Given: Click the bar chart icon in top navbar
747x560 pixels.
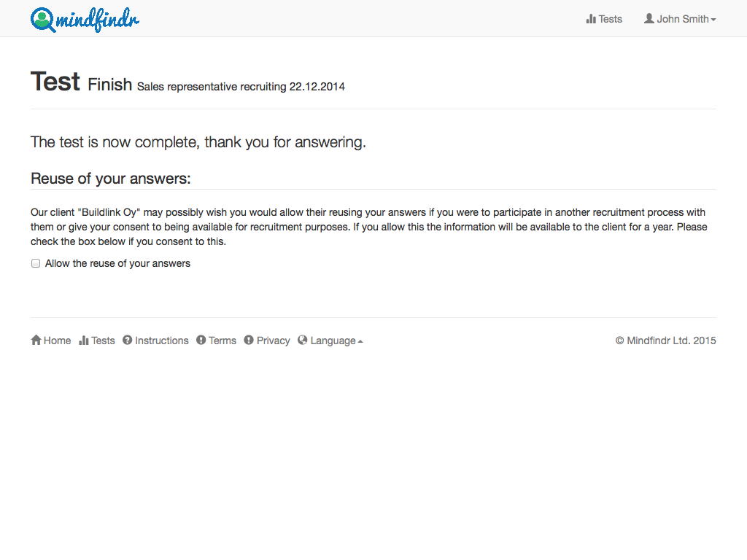Looking at the screenshot, I should [591, 19].
